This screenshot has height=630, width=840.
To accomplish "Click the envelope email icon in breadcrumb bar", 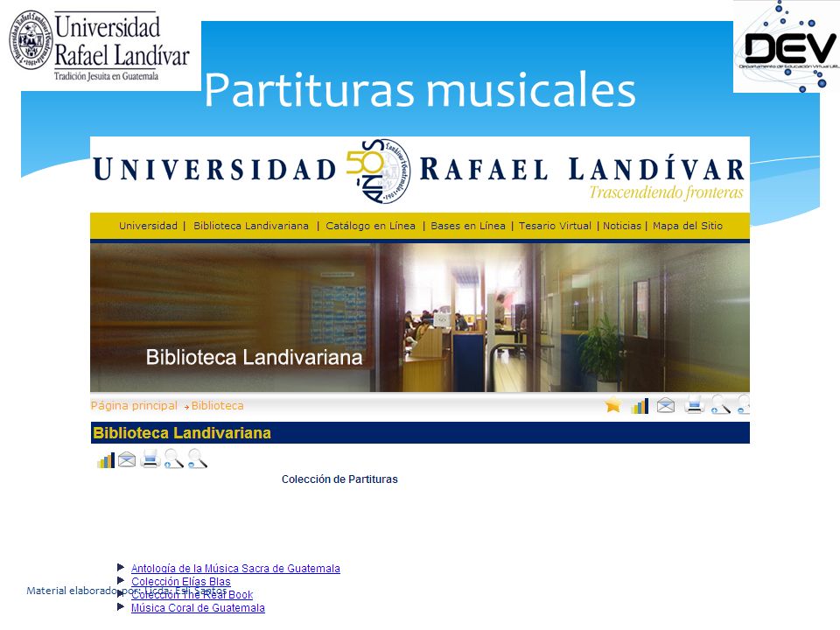I will coord(666,405).
